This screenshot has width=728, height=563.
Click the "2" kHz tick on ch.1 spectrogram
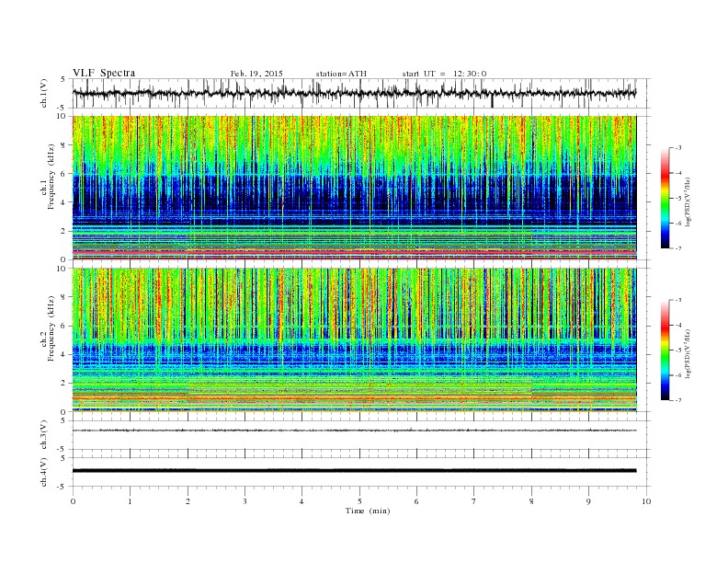click(x=63, y=231)
